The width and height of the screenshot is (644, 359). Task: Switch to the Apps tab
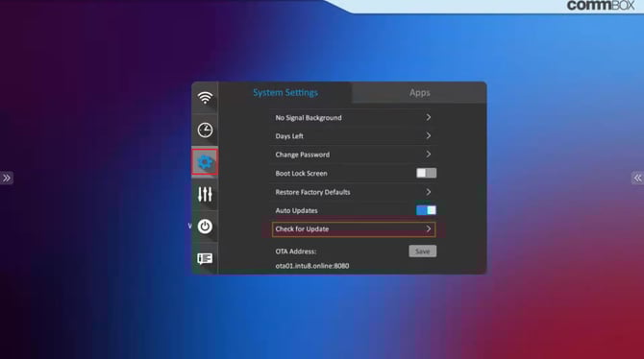(419, 93)
